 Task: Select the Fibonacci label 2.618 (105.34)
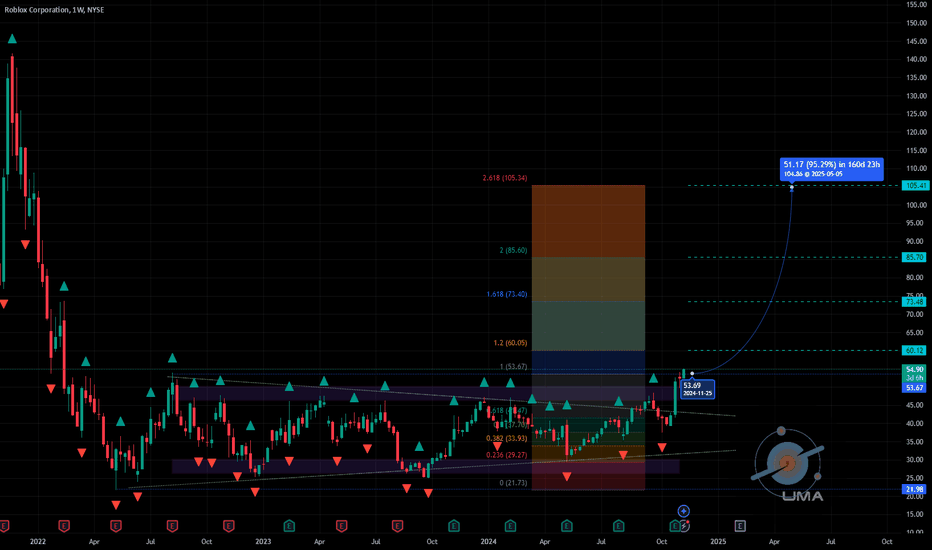pos(505,178)
